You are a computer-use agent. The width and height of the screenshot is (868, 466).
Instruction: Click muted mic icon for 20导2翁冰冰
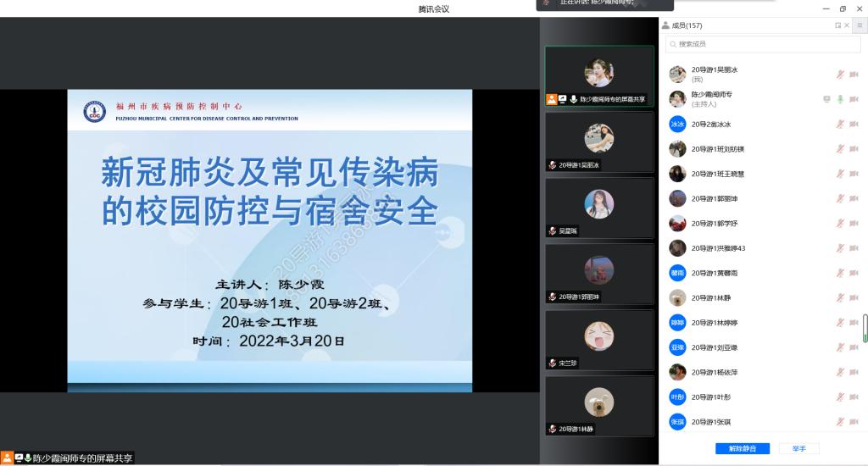[x=840, y=124]
